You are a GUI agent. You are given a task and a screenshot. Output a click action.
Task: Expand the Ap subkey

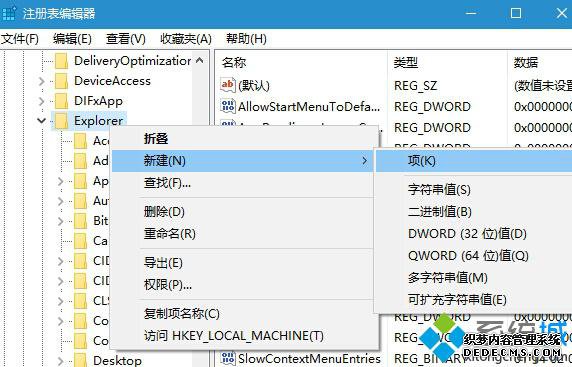pos(61,181)
